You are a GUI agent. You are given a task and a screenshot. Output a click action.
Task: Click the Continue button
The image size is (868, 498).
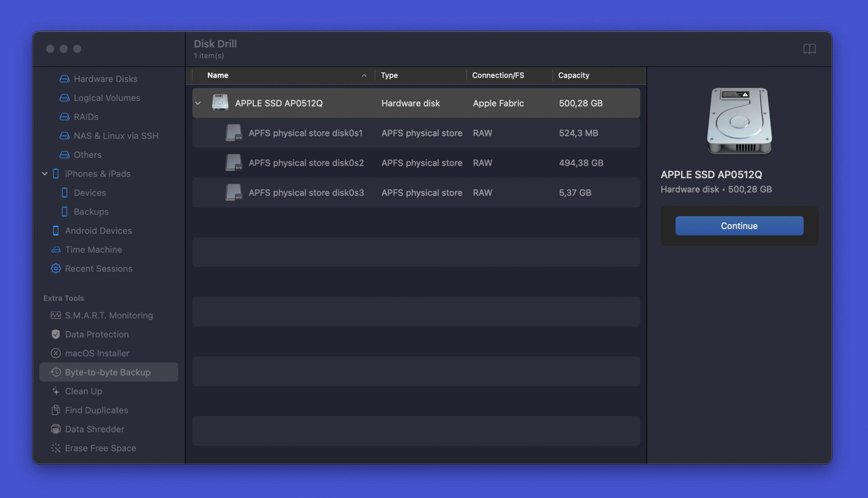pos(739,226)
